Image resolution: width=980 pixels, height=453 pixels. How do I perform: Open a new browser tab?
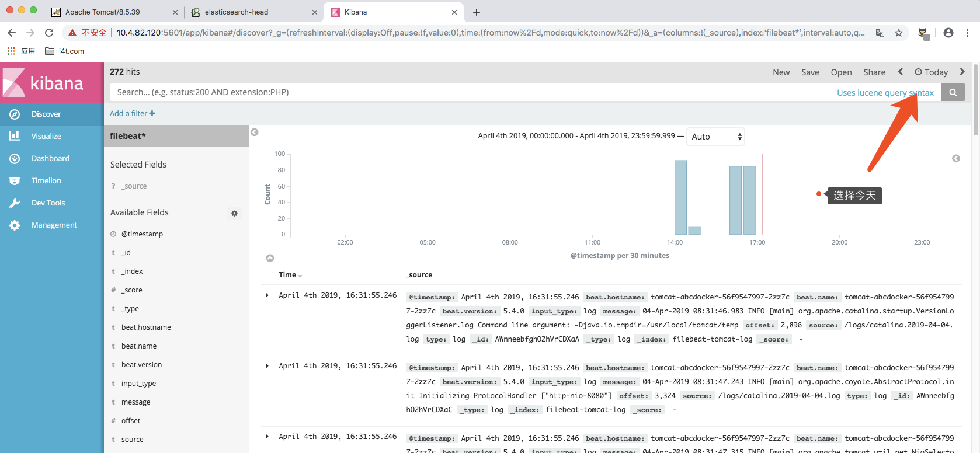[x=477, y=12]
